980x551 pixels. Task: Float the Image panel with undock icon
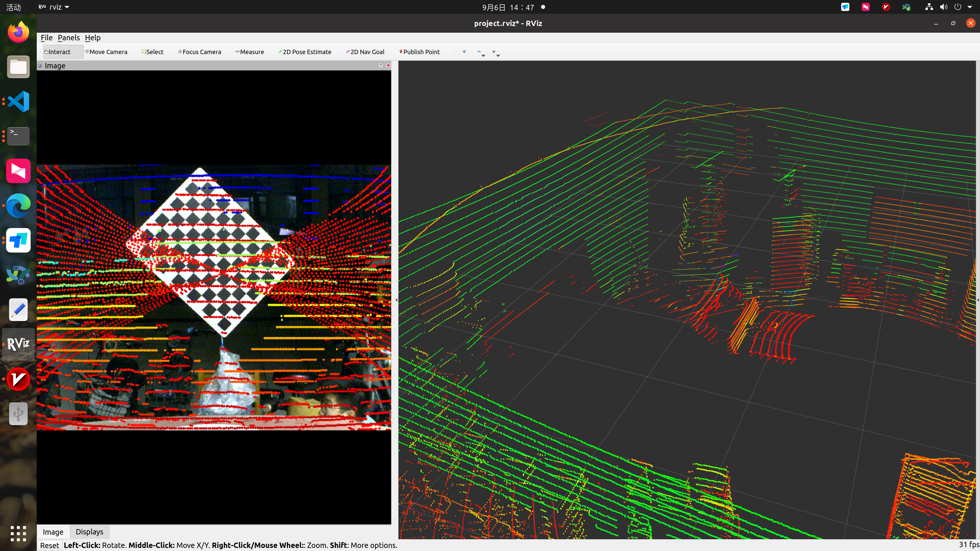click(x=381, y=65)
